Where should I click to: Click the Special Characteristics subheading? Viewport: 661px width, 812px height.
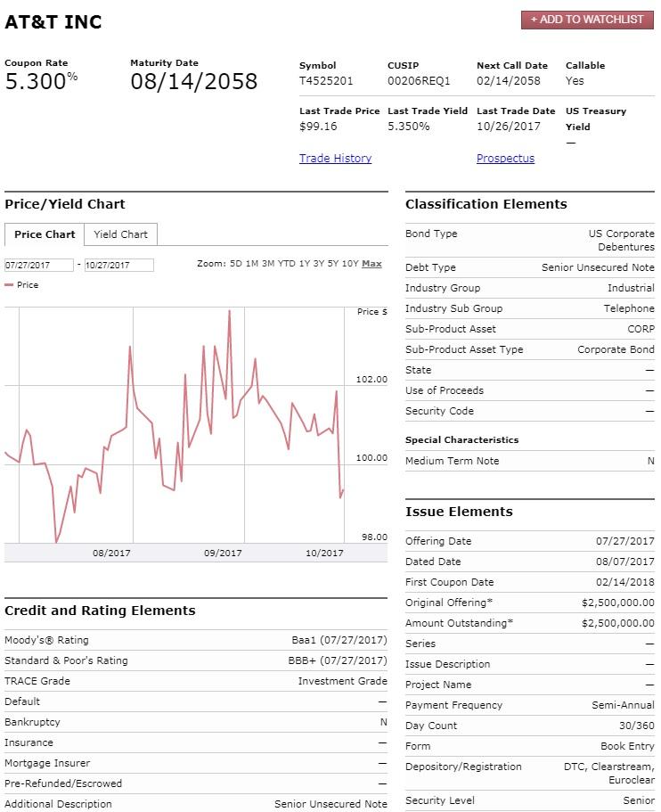pyautogui.click(x=461, y=440)
